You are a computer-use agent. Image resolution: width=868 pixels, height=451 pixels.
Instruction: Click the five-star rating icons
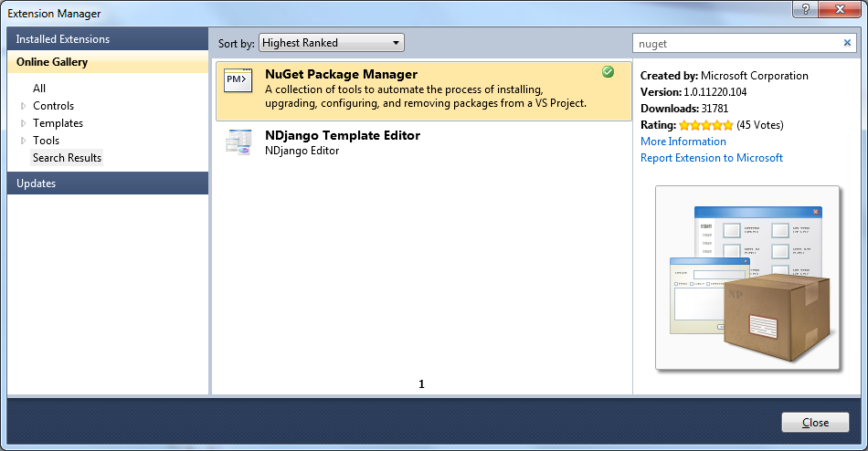point(705,125)
